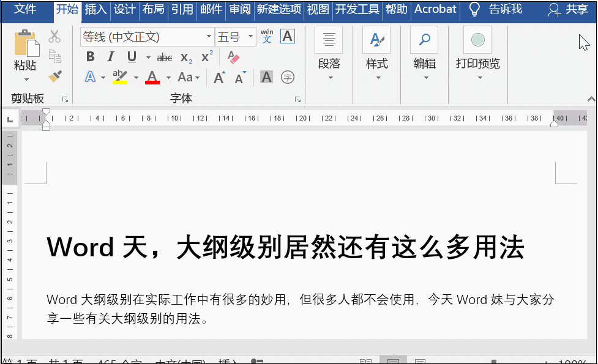Screen dimensions: 598x364
Task: Click the 共享 Share button
Action: point(568,10)
